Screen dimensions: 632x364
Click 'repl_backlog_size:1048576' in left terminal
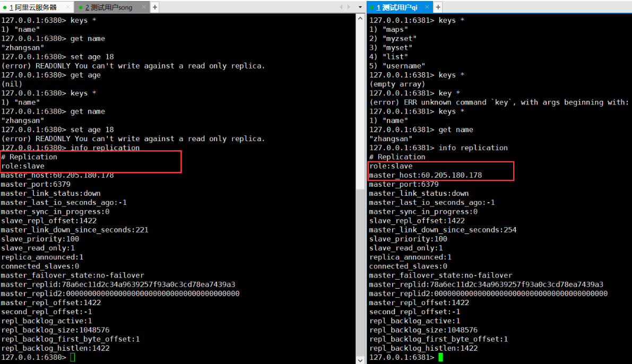click(55, 330)
